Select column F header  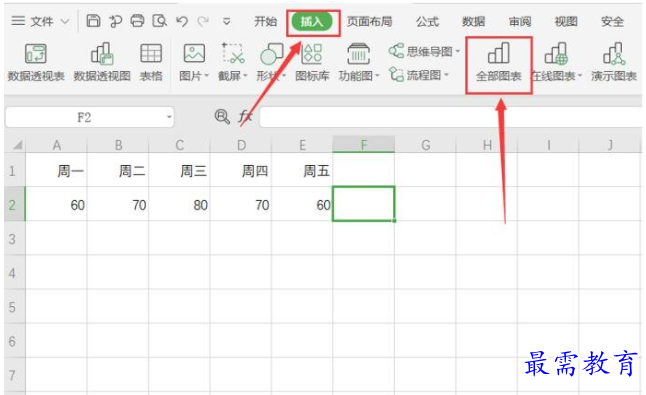364,145
